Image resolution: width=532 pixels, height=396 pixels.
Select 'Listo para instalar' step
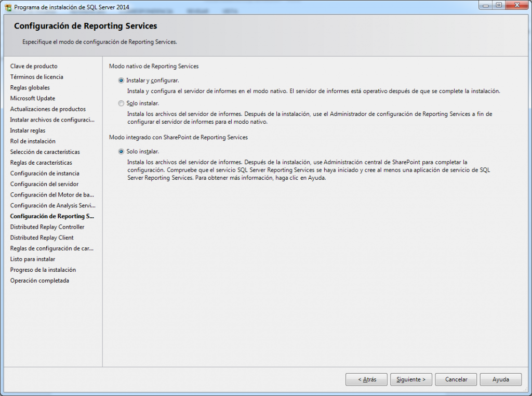pyautogui.click(x=33, y=259)
